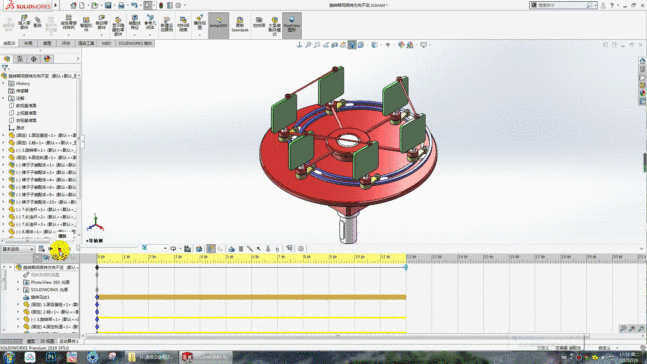The image size is (647, 364).
Task: Click the Mate paperclip icon
Action: point(38,22)
